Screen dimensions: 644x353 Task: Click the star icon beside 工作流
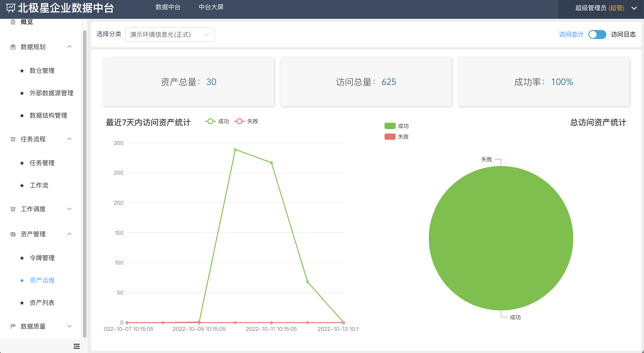click(x=22, y=186)
